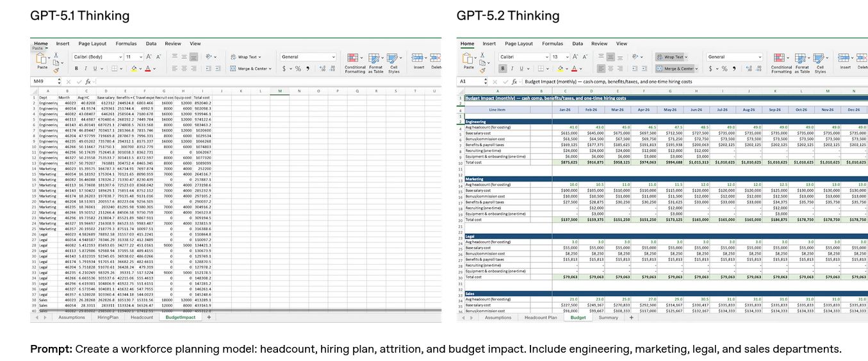Click Increase Font Size icon in GPT-5.1 window
Screen dimensions: 868x361
pos(149,56)
